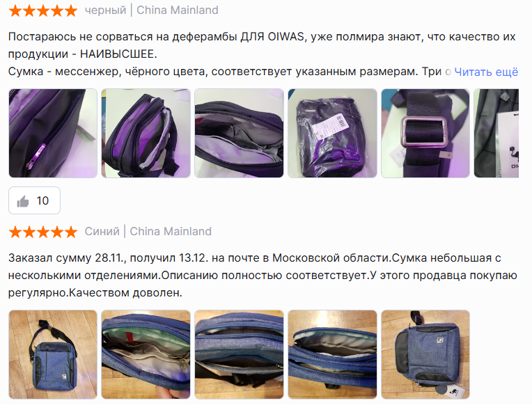
Task: Click second review's five-star rating
Action: (x=43, y=232)
